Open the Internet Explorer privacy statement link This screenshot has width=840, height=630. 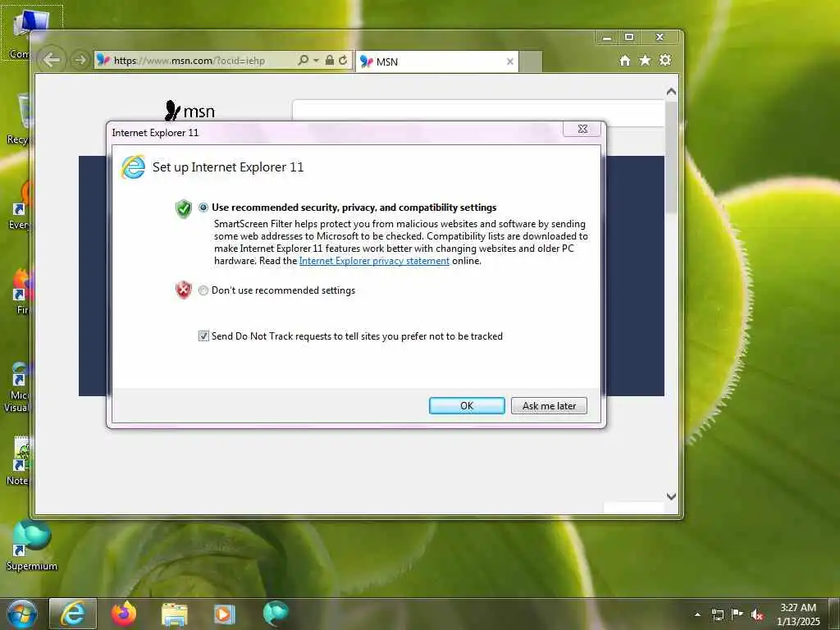click(x=374, y=261)
